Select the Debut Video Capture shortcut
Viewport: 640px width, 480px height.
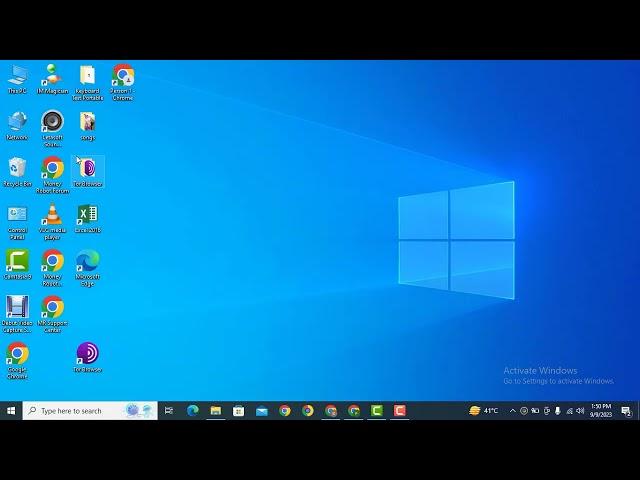17,314
